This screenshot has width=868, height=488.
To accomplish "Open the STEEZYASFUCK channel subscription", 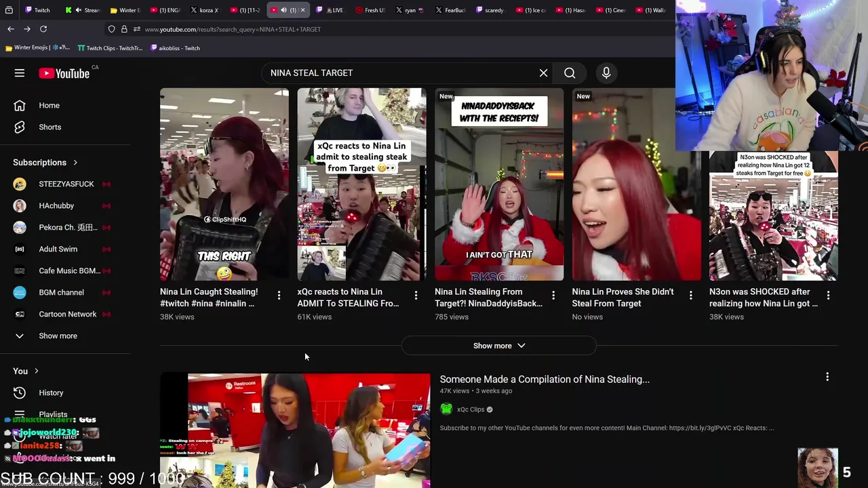I will coord(65,184).
